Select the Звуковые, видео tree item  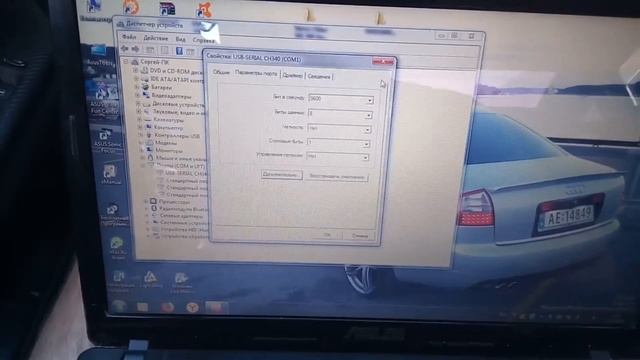(180, 112)
